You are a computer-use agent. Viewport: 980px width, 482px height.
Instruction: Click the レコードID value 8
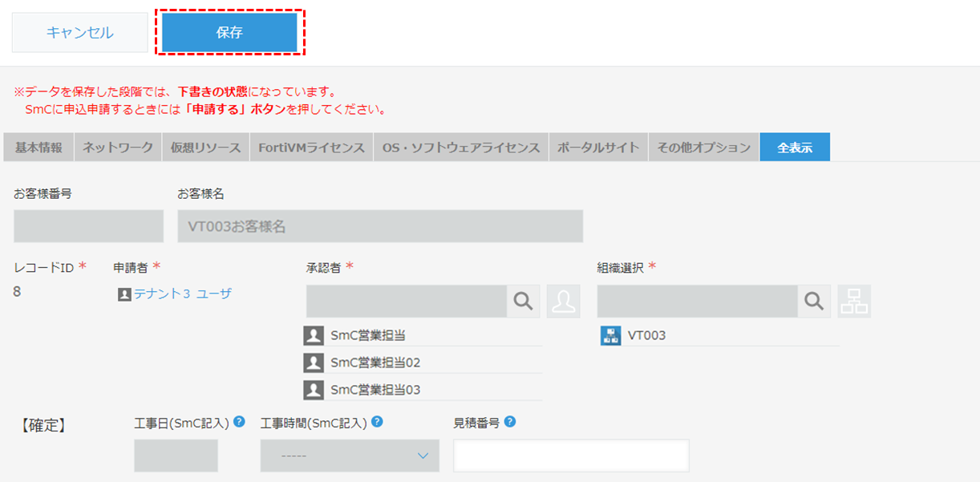[17, 291]
